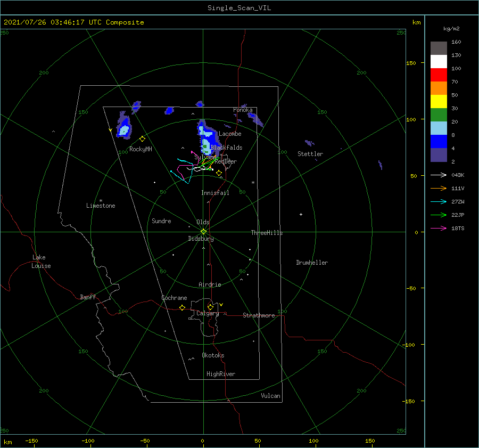Select the light blue 8-20 legend swatch
This screenshot has height=448, width=479.
tap(439, 128)
